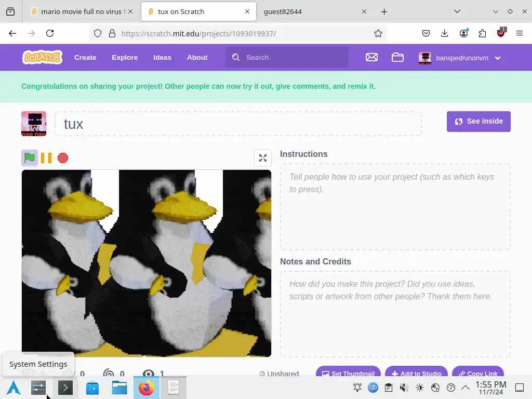Pause the project with the yellow pause button
This screenshot has height=399, width=532.
coord(46,158)
